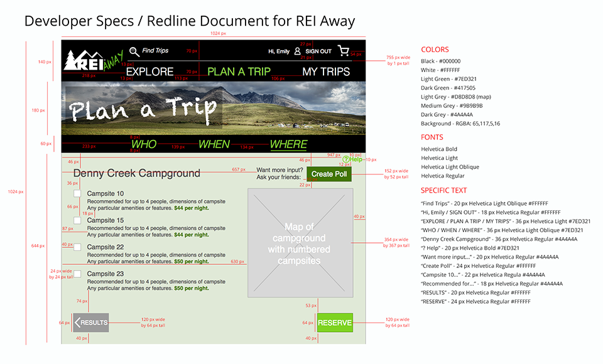Image resolution: width=603 pixels, height=364 pixels.
Task: Check the Campsite 10 checkbox
Action: click(77, 193)
